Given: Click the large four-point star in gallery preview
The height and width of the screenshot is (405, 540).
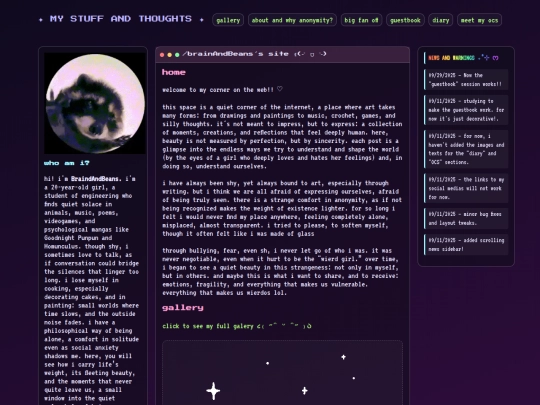Looking at the screenshot, I should [x=213, y=391].
